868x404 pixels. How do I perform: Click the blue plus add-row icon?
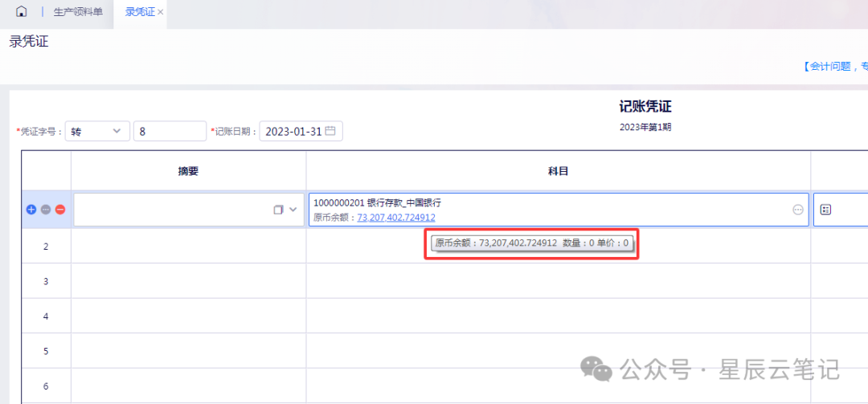[x=31, y=210]
